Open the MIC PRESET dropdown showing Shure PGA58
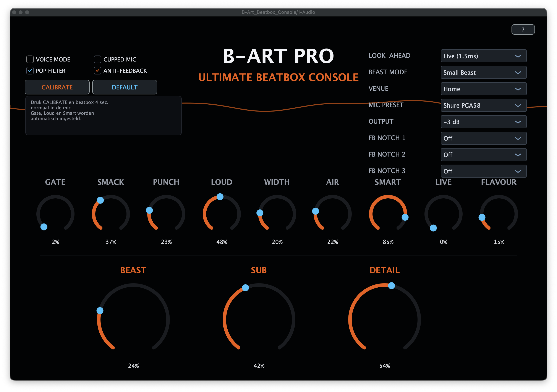The width and height of the screenshot is (557, 392). (x=484, y=105)
